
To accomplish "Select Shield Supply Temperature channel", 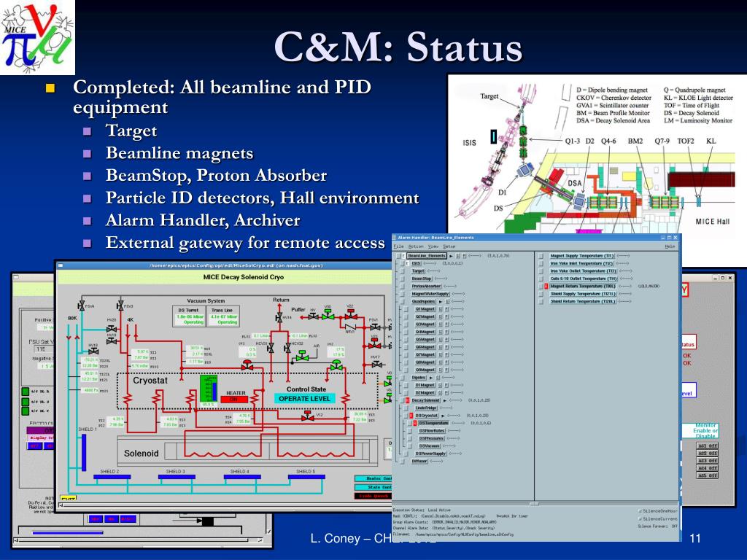I will [583, 294].
